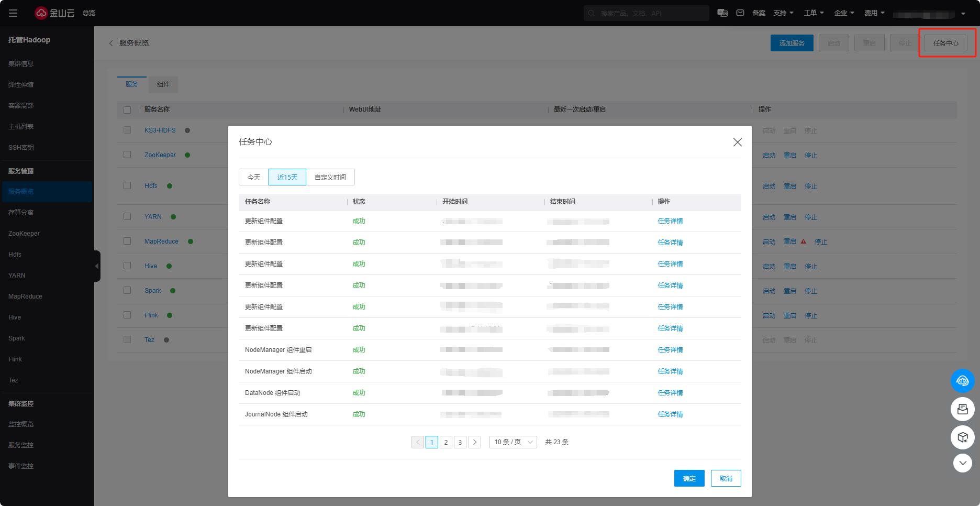Close the 任务中心 dialog
Image resolution: width=980 pixels, height=506 pixels.
coord(737,142)
